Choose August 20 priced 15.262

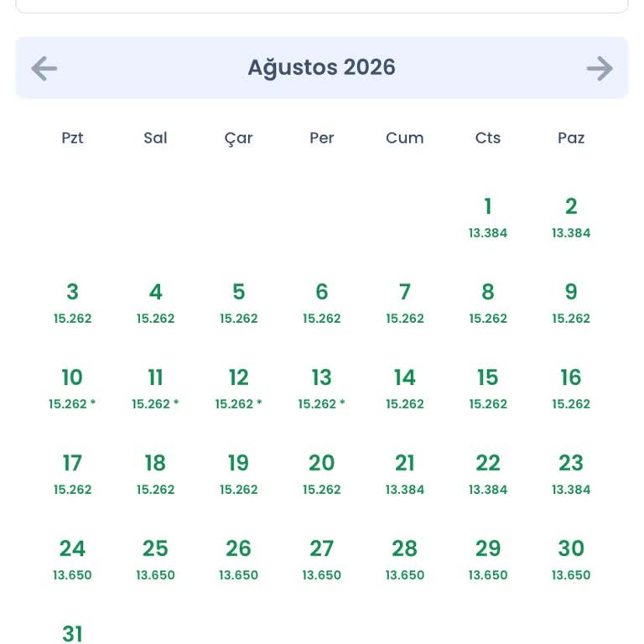click(322, 474)
